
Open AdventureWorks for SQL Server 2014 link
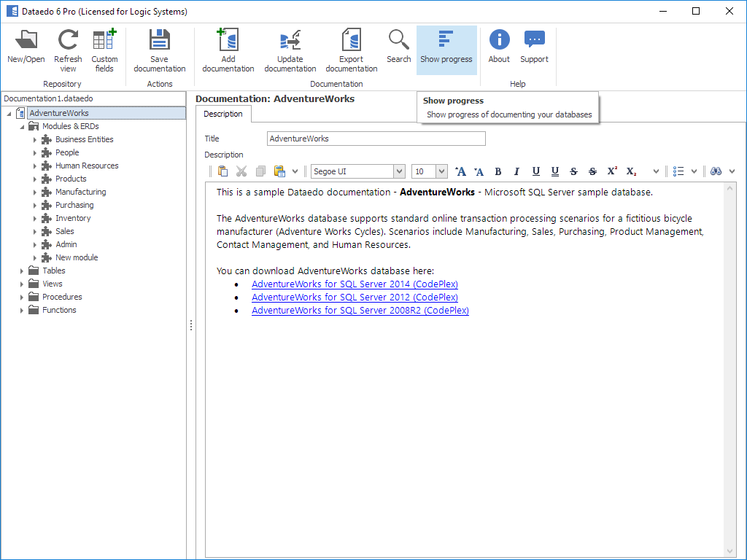click(355, 284)
